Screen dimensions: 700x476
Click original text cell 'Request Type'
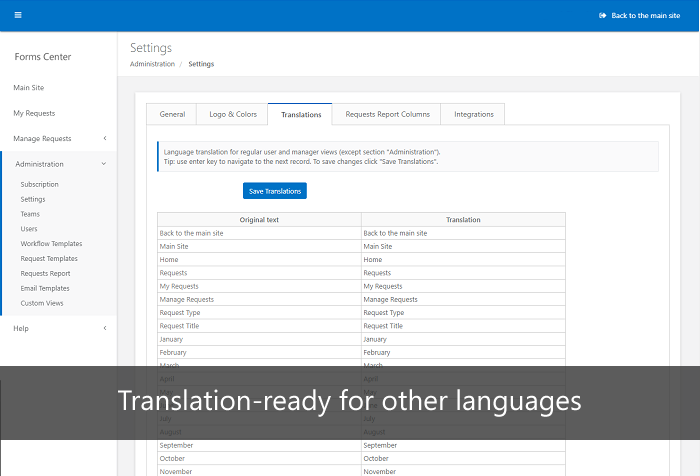coord(259,313)
